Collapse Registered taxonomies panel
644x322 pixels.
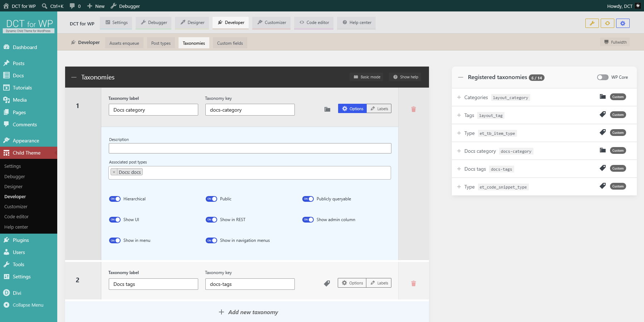(461, 77)
